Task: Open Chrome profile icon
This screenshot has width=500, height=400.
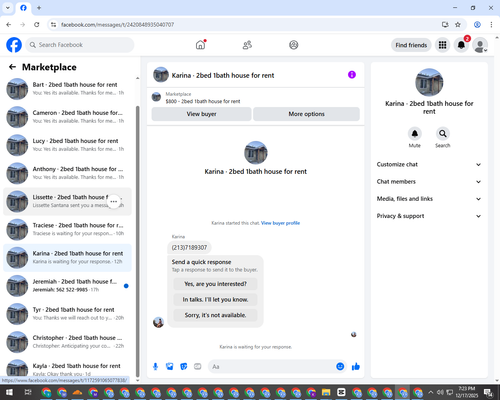Action: coord(477,25)
